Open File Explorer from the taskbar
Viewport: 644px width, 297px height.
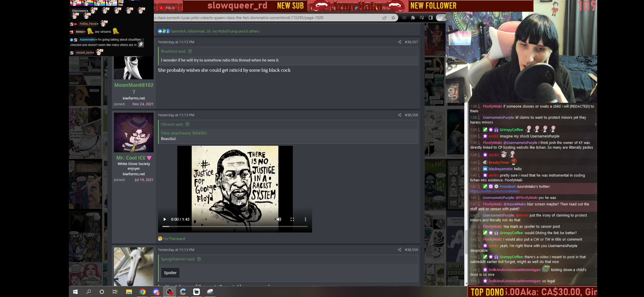coord(129,292)
